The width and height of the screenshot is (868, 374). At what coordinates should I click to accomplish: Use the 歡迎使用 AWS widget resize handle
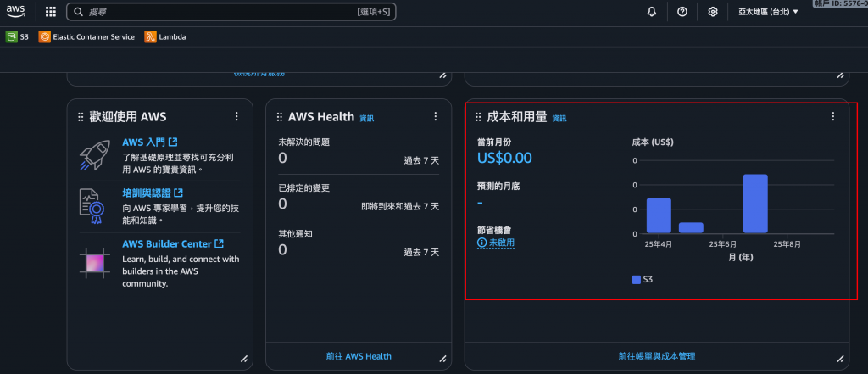244,359
